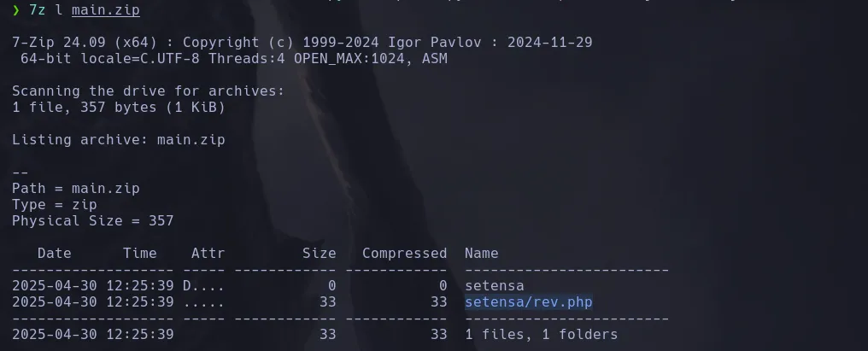The image size is (868, 351).
Task: Click the Listing archive: main.zip line
Action: click(118, 139)
